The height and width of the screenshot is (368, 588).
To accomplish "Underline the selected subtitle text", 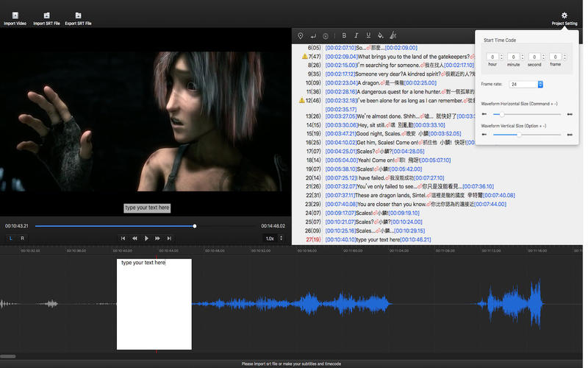I will click(368, 35).
